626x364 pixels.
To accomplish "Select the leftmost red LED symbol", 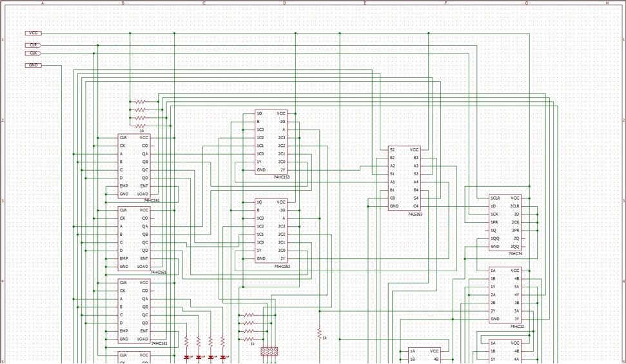I will (x=187, y=357).
